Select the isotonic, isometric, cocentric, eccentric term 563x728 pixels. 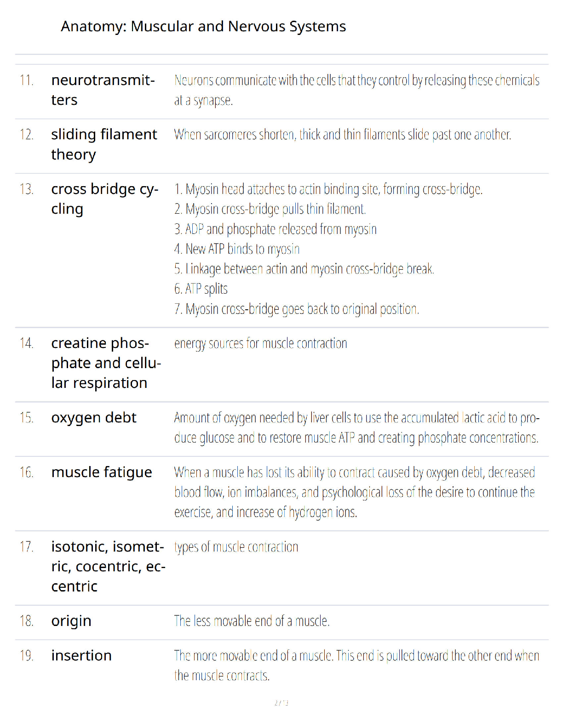click(108, 566)
